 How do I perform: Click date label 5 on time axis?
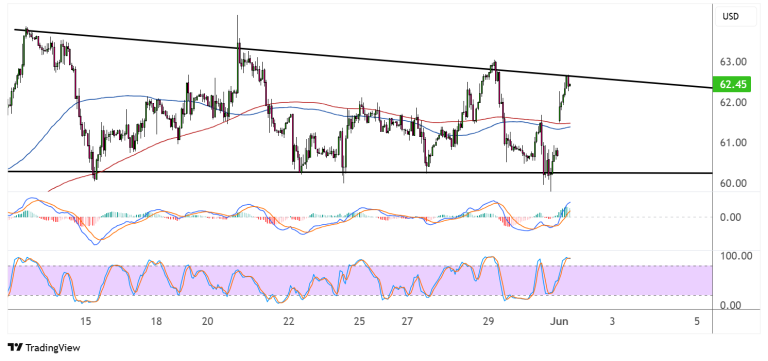point(696,321)
